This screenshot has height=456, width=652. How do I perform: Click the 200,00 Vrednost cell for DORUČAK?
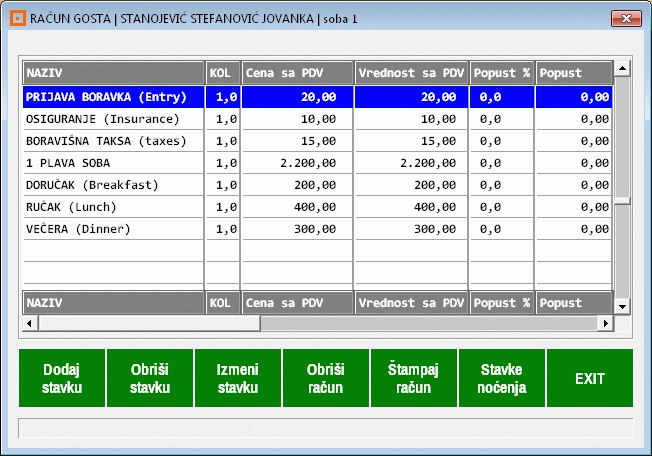(x=411, y=185)
